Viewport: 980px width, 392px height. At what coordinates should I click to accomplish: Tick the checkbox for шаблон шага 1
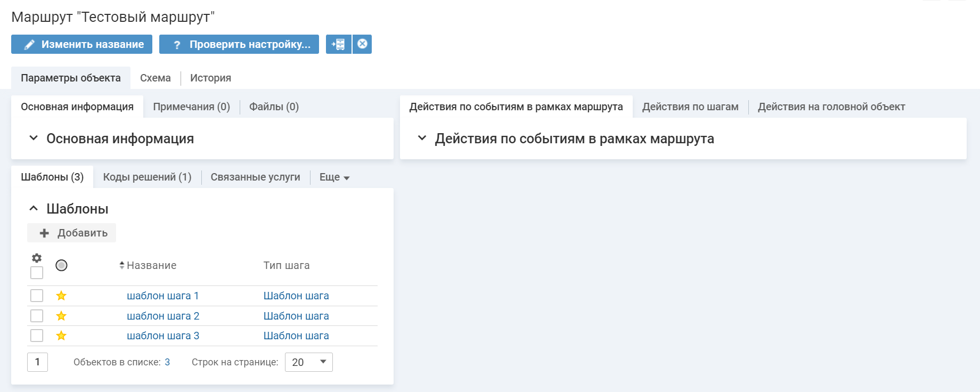click(x=37, y=296)
